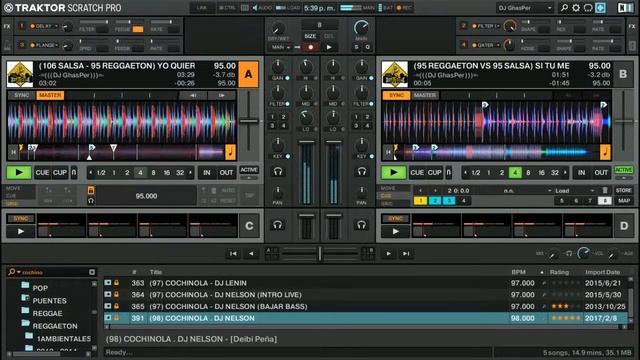Sort tracks by Import Date column
This screenshot has height=360, width=640.
(602, 272)
